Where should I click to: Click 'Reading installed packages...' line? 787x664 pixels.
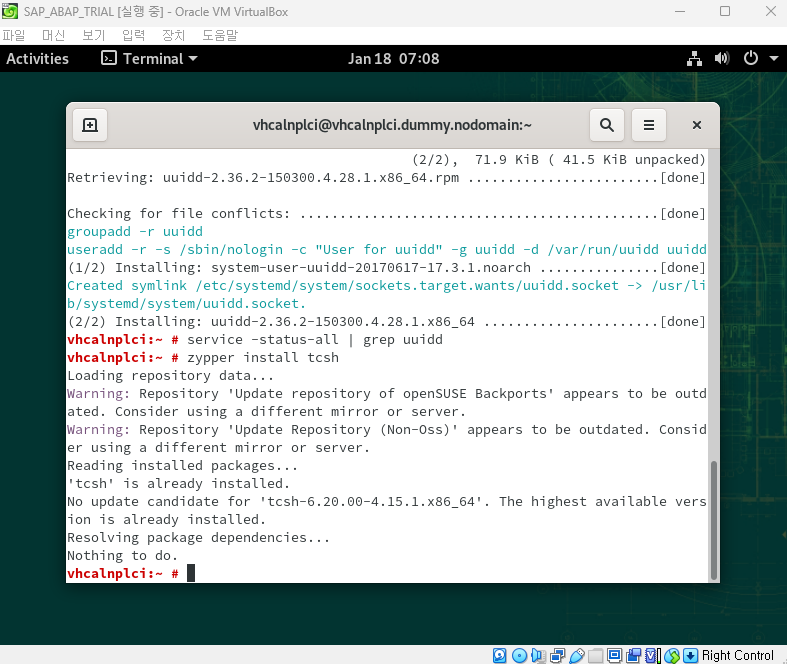coord(183,465)
